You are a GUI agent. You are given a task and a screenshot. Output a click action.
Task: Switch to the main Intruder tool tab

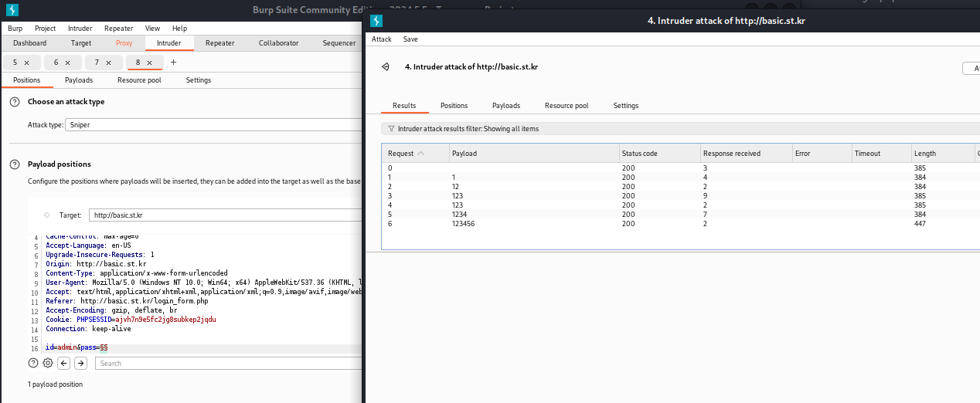(x=169, y=43)
